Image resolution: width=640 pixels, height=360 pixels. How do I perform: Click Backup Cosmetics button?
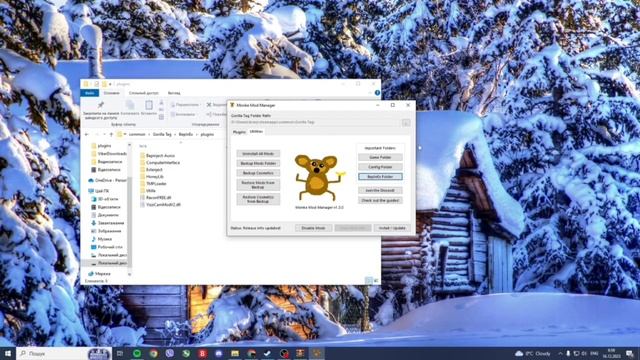click(x=258, y=173)
